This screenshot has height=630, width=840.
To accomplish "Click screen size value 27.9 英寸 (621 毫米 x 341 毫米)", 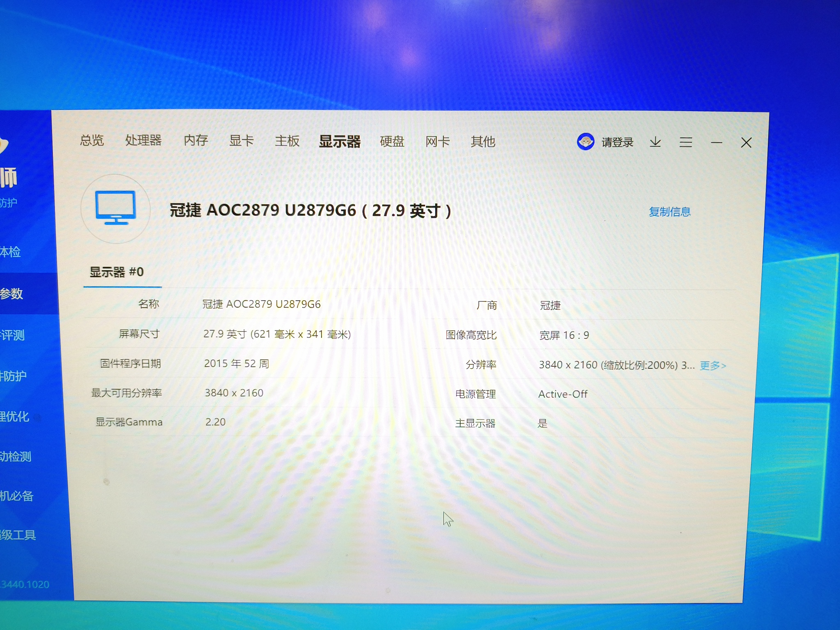I will [277, 334].
